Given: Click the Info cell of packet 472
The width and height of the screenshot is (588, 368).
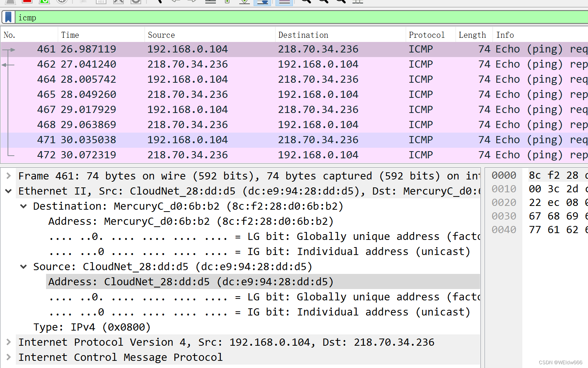Looking at the screenshot, I should [x=541, y=155].
